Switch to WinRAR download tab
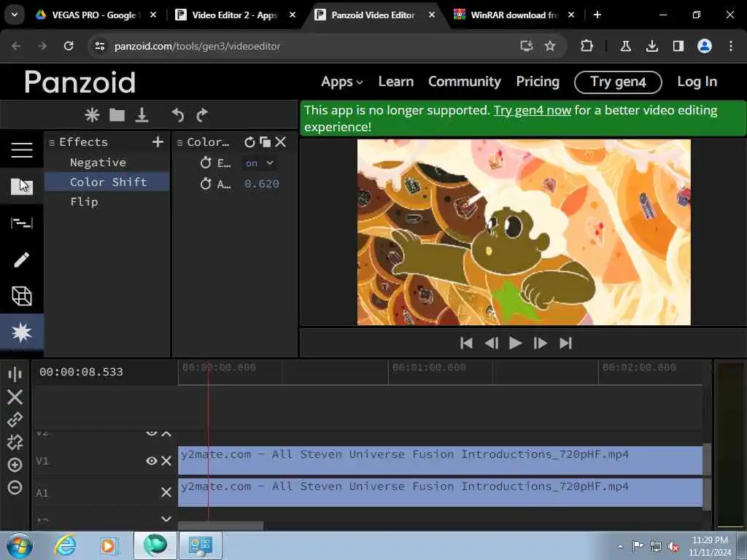The height and width of the screenshot is (560, 747). tap(514, 15)
